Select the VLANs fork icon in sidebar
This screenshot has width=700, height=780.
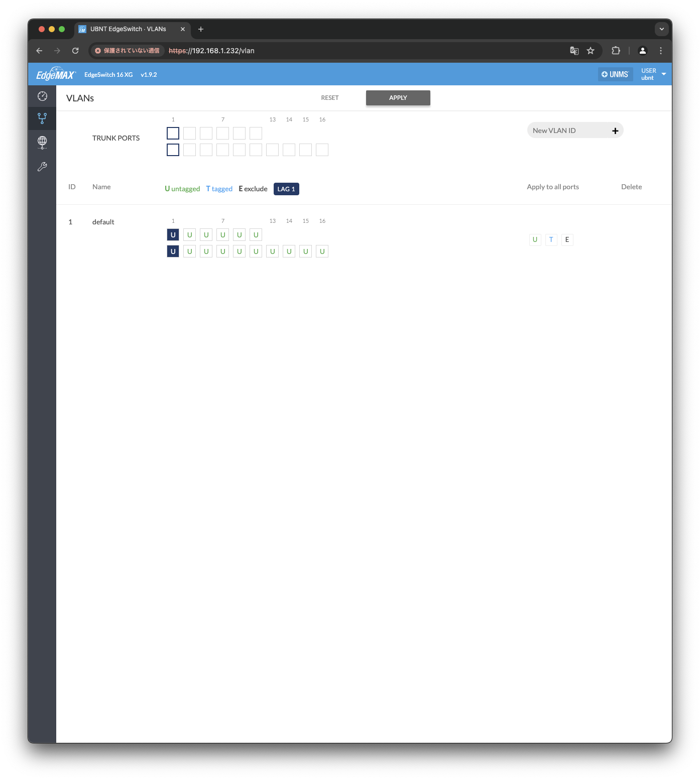42,118
